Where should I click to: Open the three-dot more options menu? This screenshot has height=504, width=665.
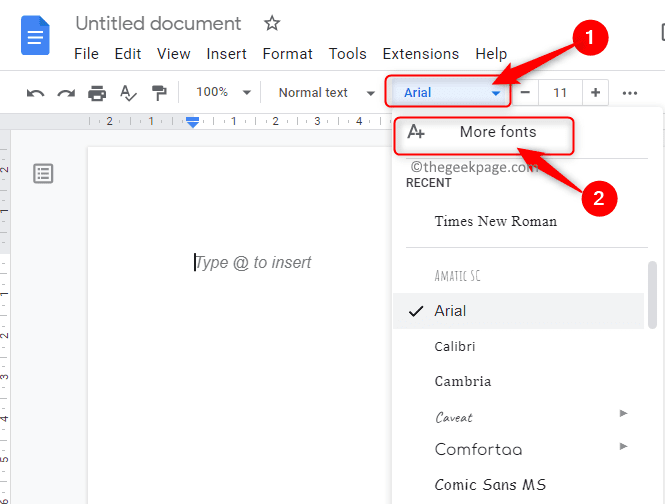coord(630,93)
